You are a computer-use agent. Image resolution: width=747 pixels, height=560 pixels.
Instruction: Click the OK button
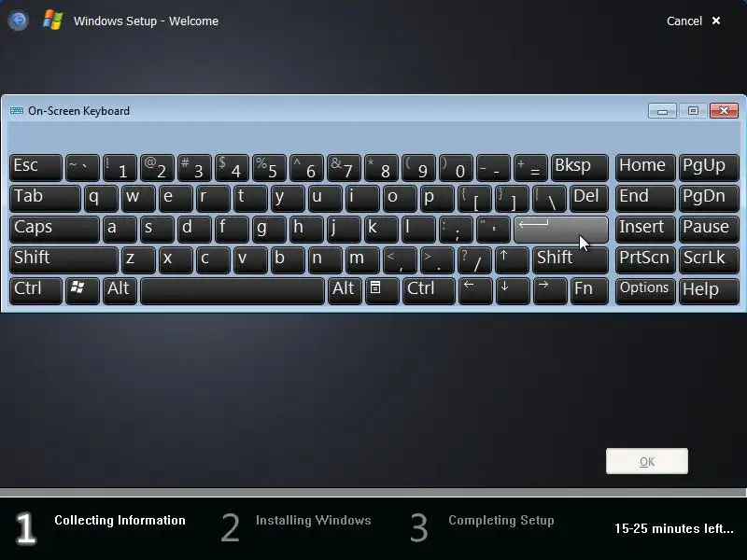coord(646,461)
